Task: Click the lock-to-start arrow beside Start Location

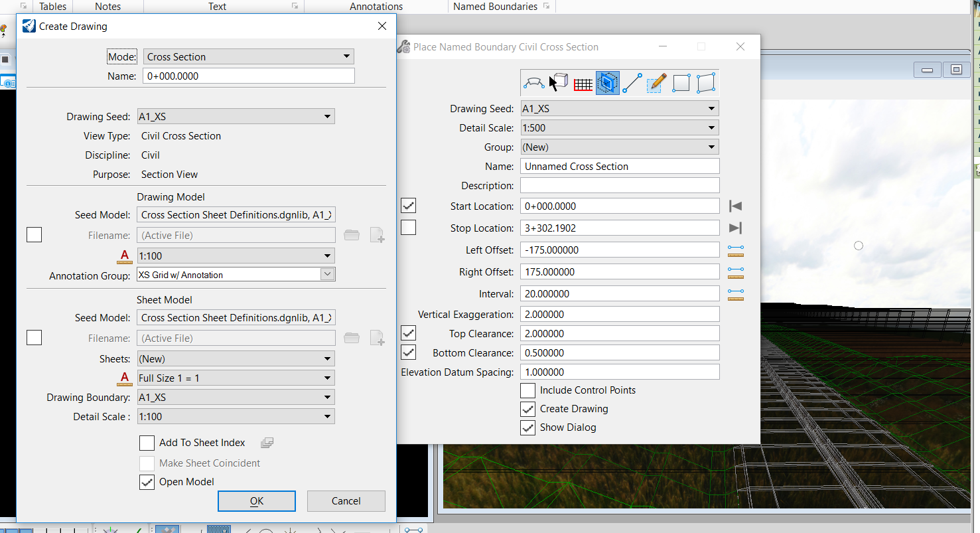Action: tap(735, 206)
